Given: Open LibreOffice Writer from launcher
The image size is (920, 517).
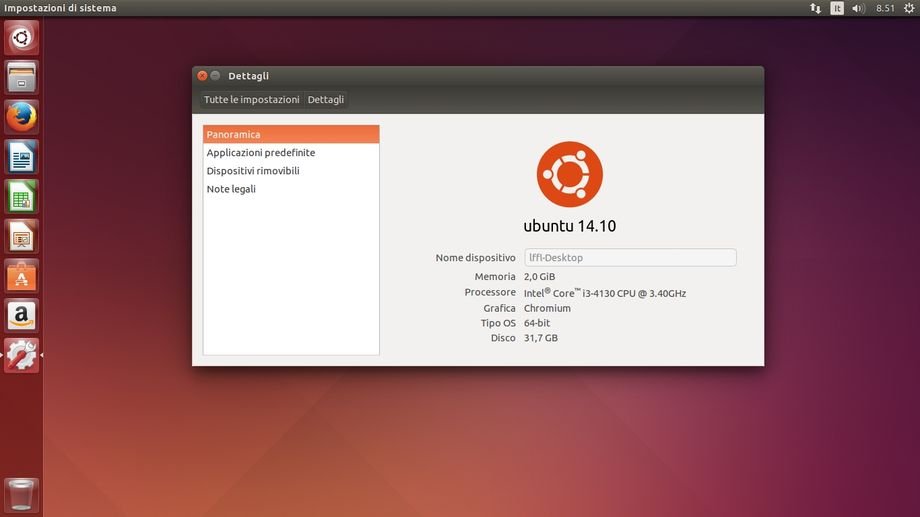Looking at the screenshot, I should click(x=21, y=157).
